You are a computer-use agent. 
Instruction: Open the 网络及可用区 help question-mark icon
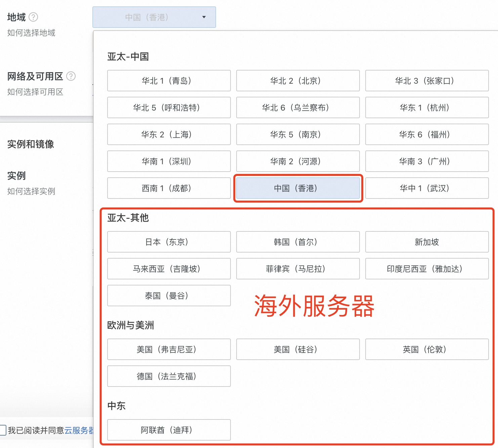tap(71, 76)
